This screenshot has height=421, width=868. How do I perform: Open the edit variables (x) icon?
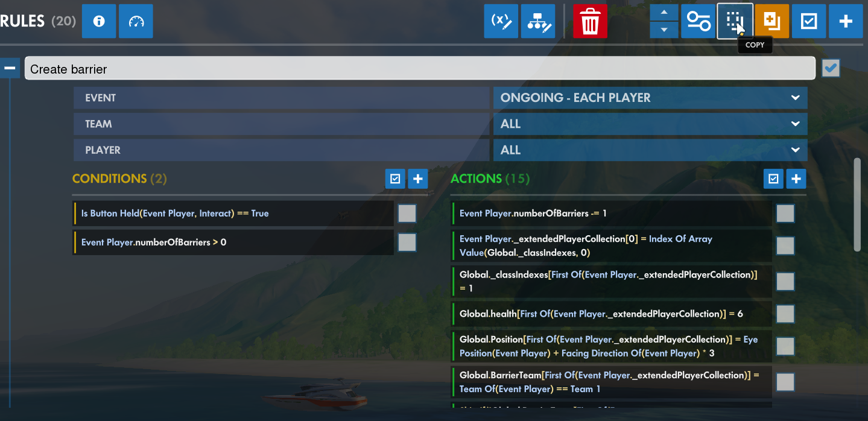501,21
